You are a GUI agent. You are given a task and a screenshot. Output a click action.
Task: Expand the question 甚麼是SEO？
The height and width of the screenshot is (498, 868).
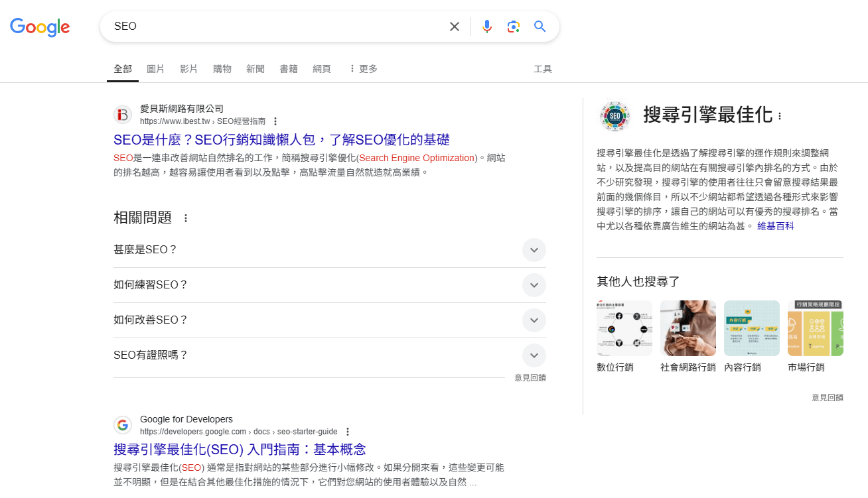330,250
